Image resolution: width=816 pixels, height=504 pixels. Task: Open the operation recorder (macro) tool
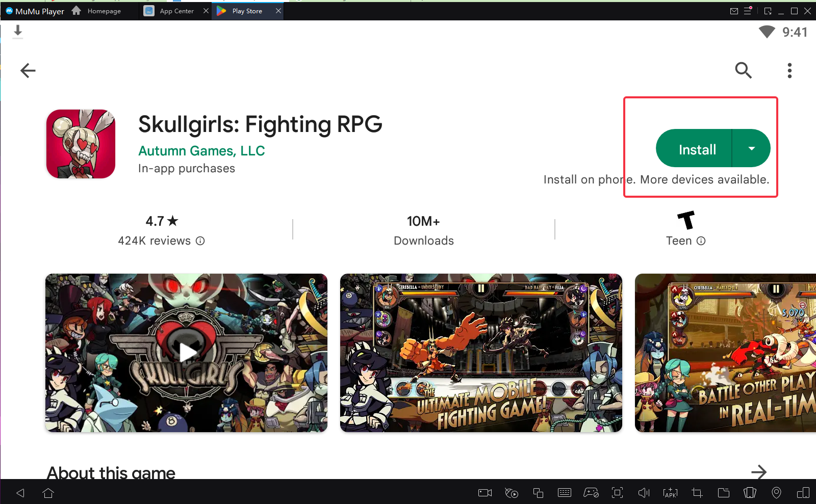512,493
